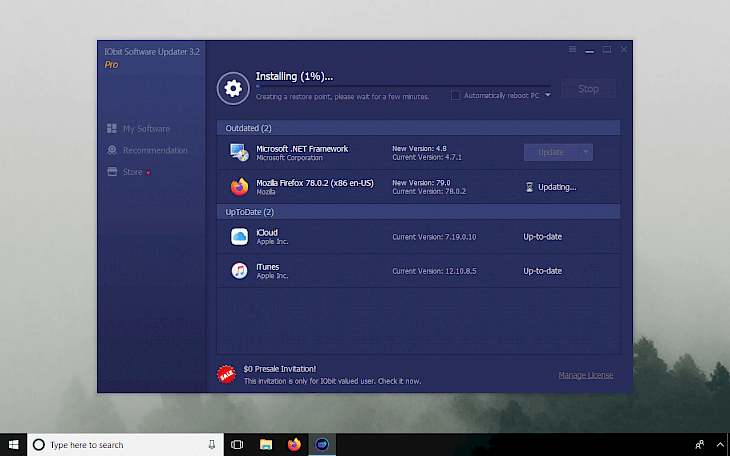Show hidden system tray icons chevron
Viewport: 730px width, 456px height.
[720, 445]
